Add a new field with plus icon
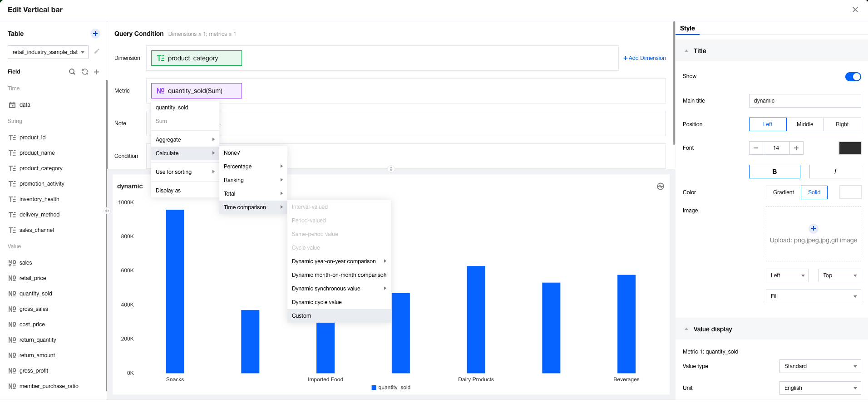 (97, 72)
